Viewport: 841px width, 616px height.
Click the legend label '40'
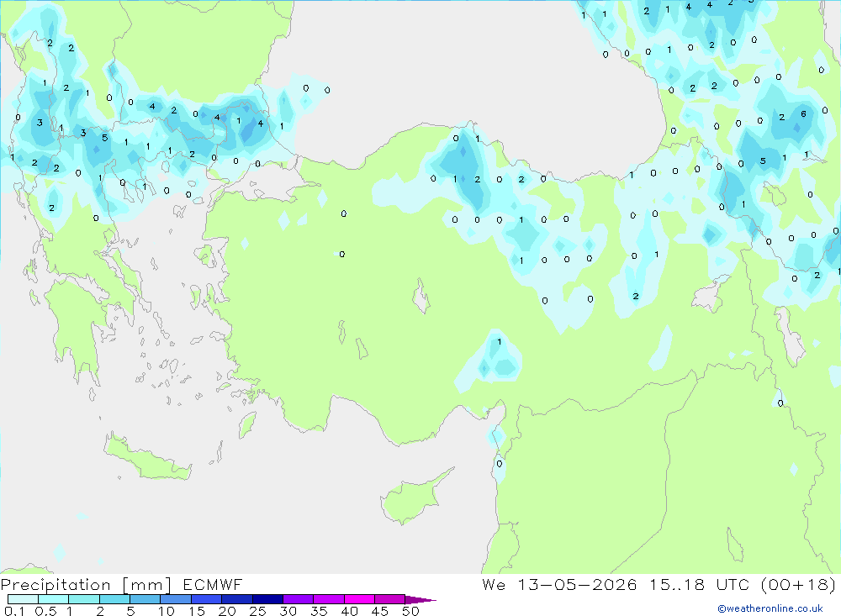tap(349, 611)
